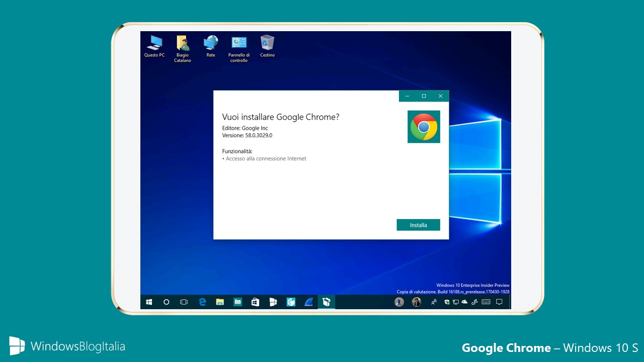
Task: Click the first contact avatar on the taskbar
Action: click(399, 302)
